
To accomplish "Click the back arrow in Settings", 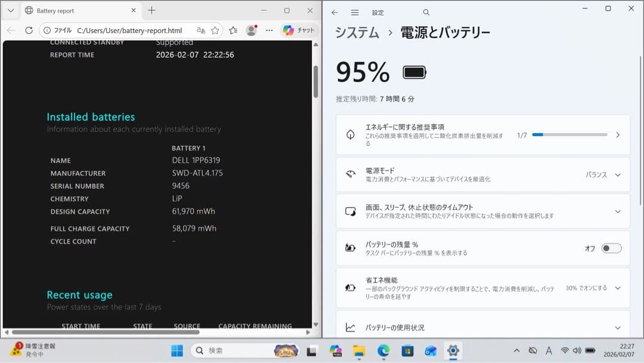I will (335, 12).
